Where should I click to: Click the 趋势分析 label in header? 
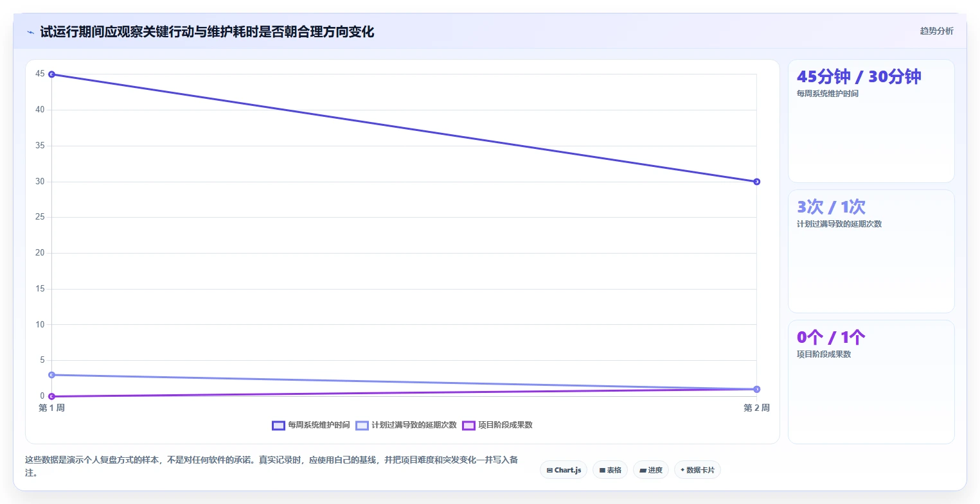[x=936, y=31]
